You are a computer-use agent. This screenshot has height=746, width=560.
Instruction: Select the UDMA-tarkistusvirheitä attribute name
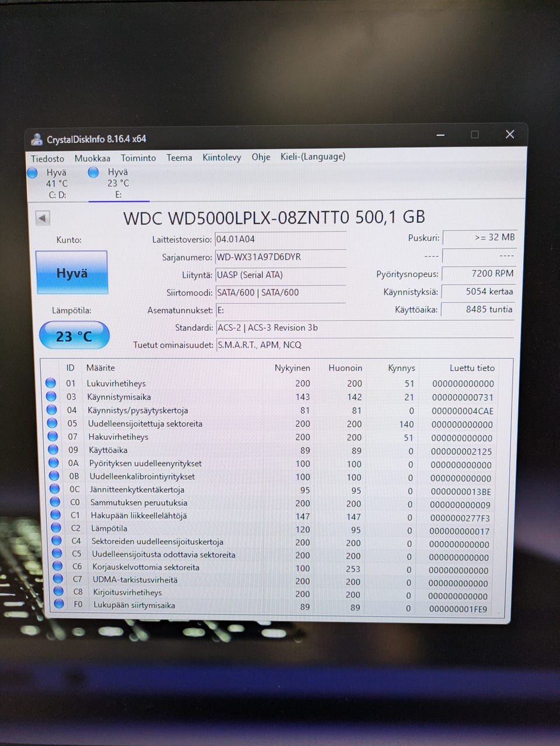coord(135,580)
